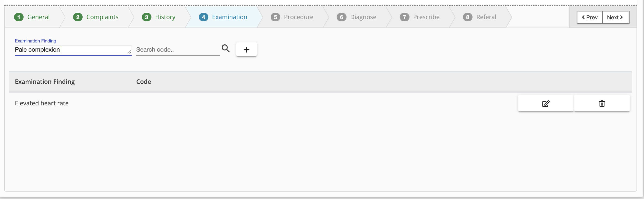Grab the textarea resize handle
The height and width of the screenshot is (199, 644).
tap(129, 52)
